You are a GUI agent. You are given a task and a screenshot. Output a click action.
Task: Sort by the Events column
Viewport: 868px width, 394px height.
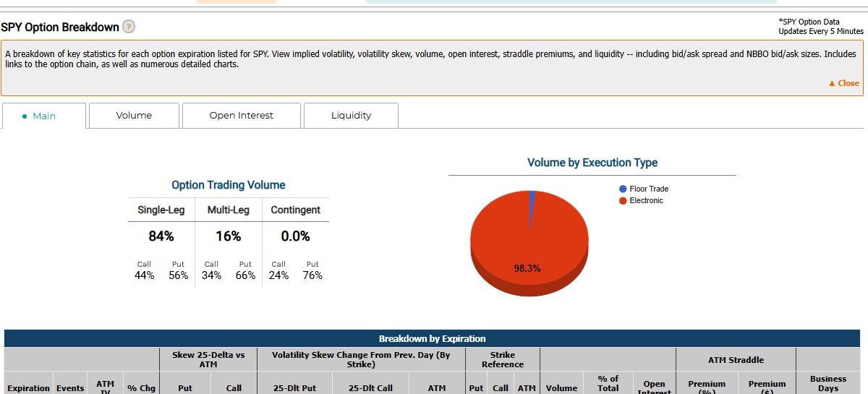click(x=71, y=388)
